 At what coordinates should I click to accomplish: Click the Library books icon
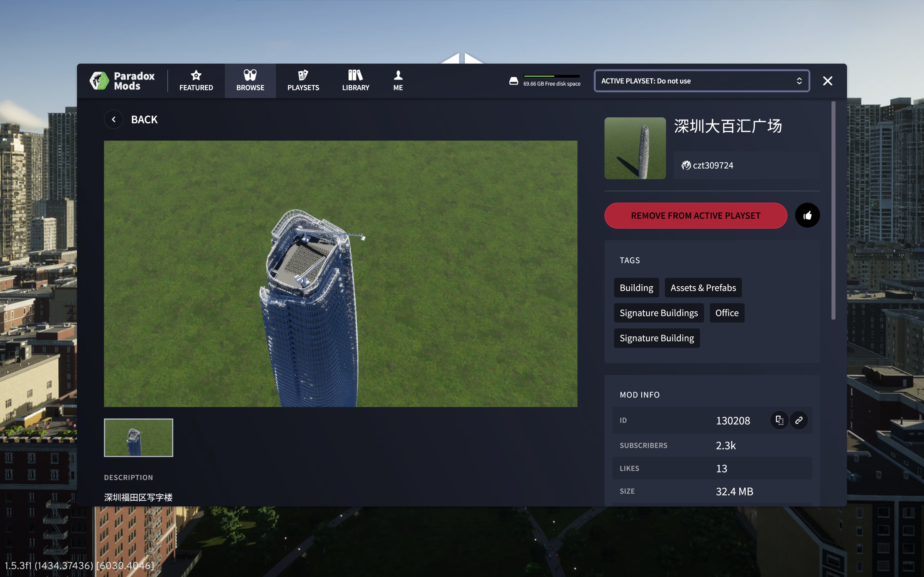(x=356, y=75)
